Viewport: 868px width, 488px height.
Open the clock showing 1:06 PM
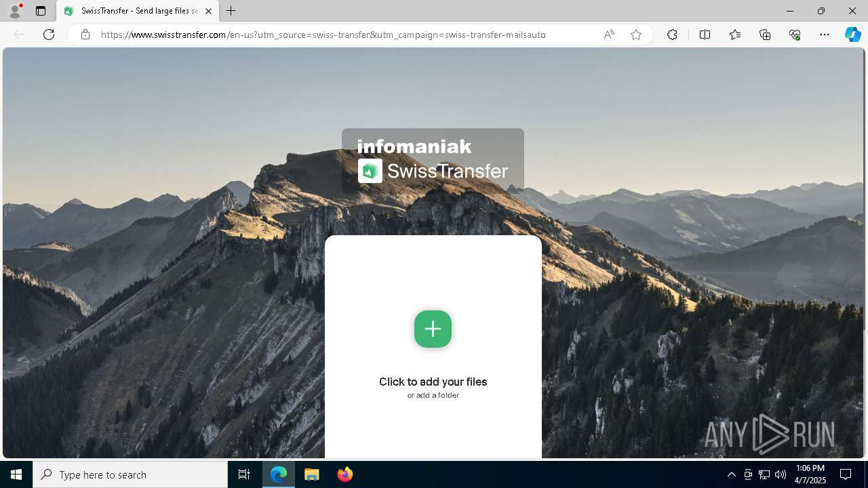(x=810, y=474)
